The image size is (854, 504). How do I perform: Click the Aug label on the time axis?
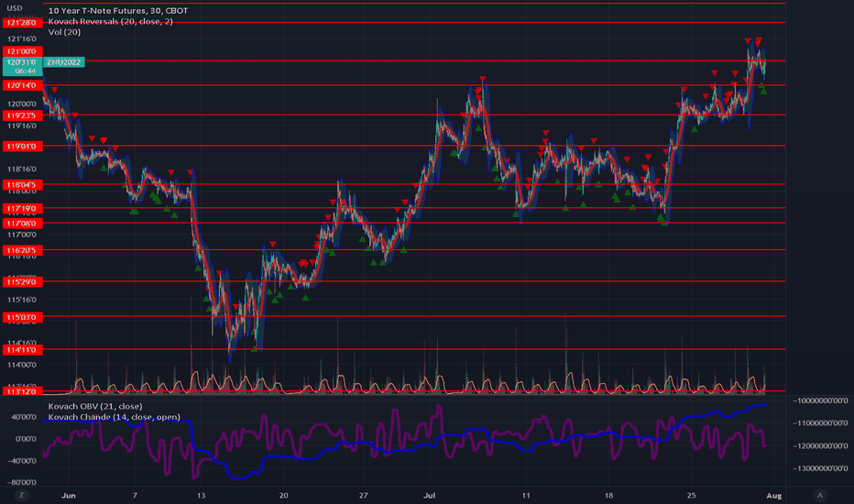[x=774, y=495]
